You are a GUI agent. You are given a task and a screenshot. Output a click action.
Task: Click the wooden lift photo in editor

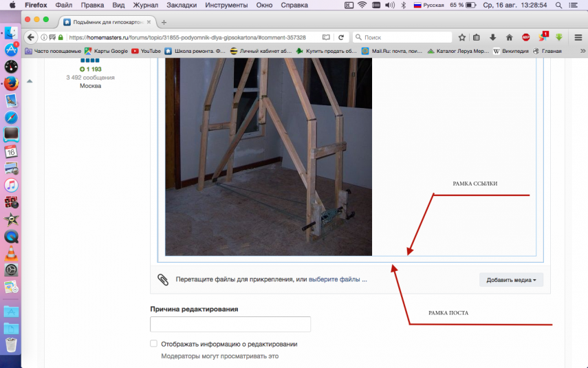268,157
